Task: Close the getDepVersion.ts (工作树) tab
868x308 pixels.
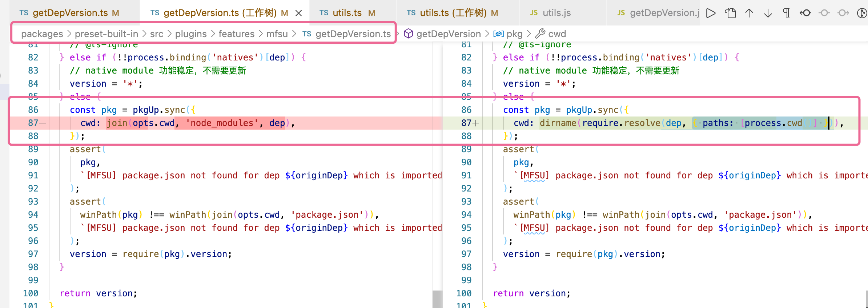Action: tap(298, 13)
